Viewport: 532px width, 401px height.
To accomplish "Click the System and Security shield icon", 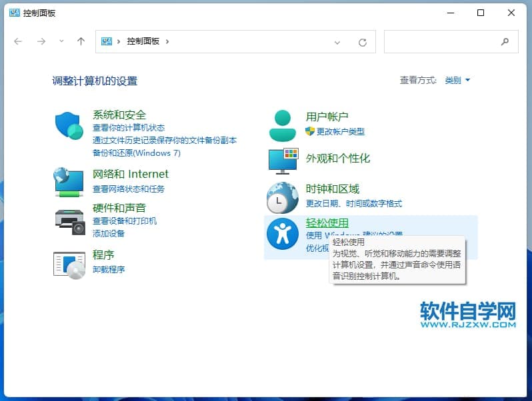I will pos(69,126).
